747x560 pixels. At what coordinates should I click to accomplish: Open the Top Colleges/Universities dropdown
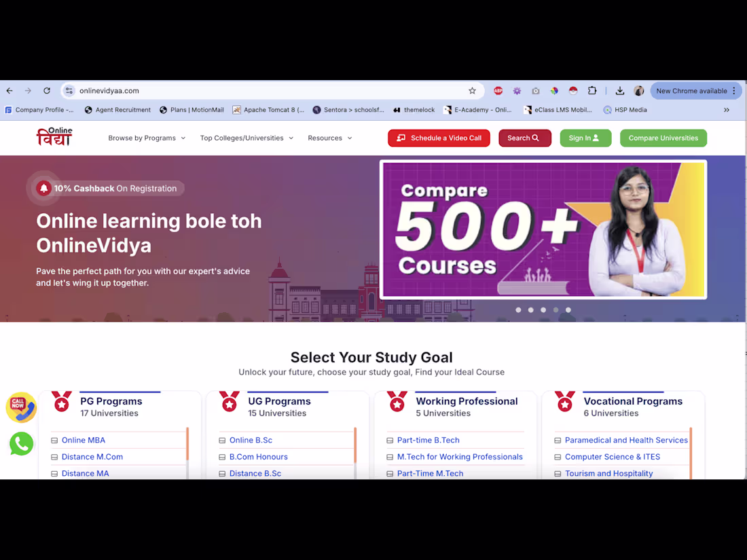[x=247, y=138]
